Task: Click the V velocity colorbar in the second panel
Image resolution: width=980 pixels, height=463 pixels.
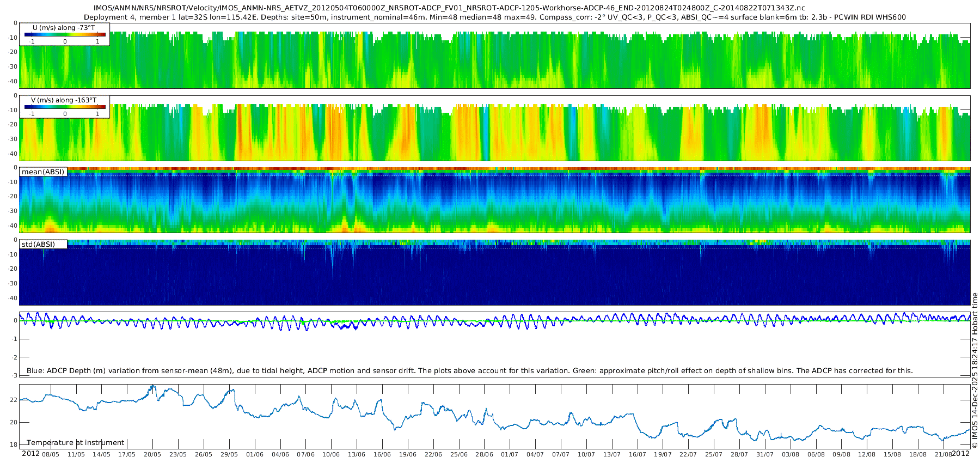Action: [65, 107]
